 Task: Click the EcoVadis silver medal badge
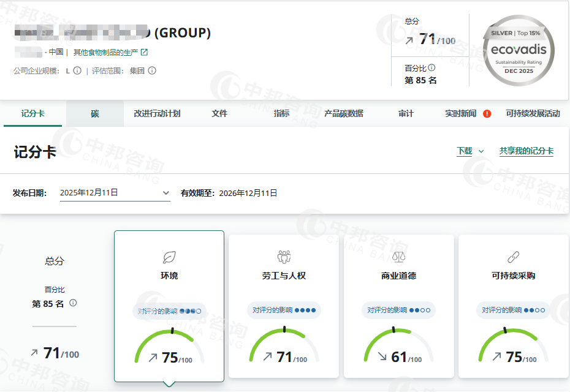pos(518,50)
